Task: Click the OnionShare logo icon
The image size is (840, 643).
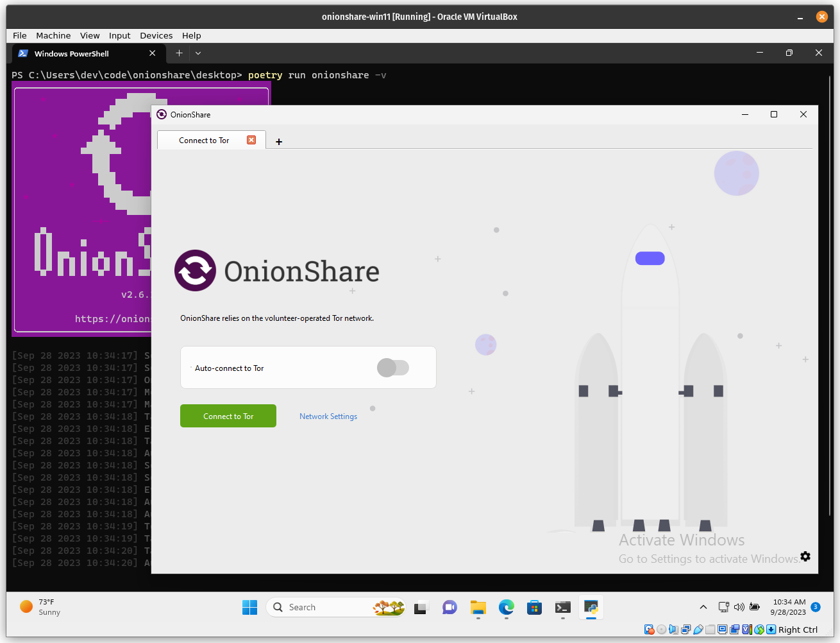Action: point(195,270)
